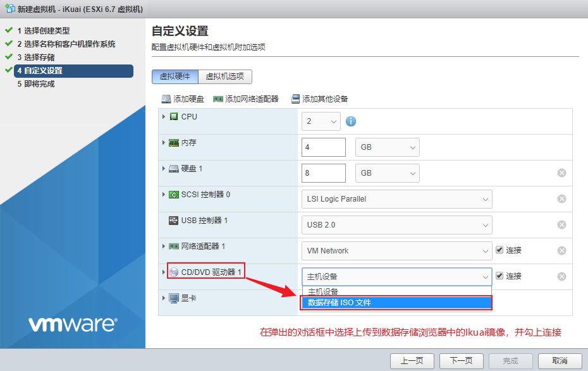588x371 pixels.
Task: Click the 内存 memory chip icon
Action: tap(175, 143)
